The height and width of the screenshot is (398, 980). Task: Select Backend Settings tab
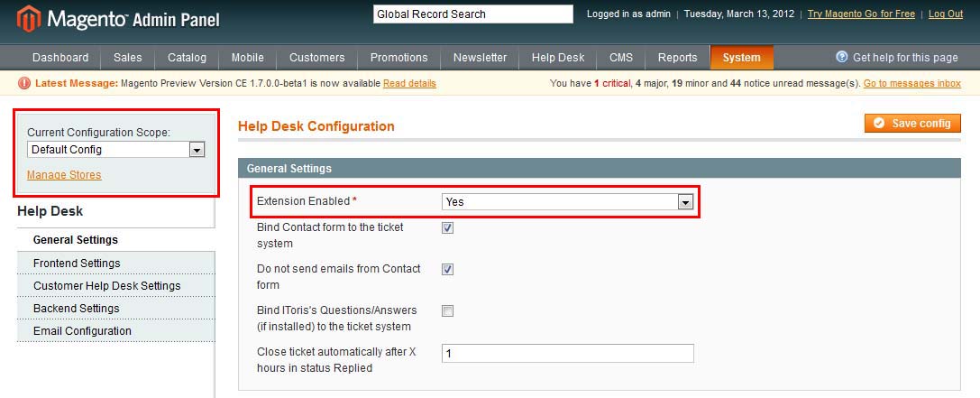pyautogui.click(x=115, y=308)
